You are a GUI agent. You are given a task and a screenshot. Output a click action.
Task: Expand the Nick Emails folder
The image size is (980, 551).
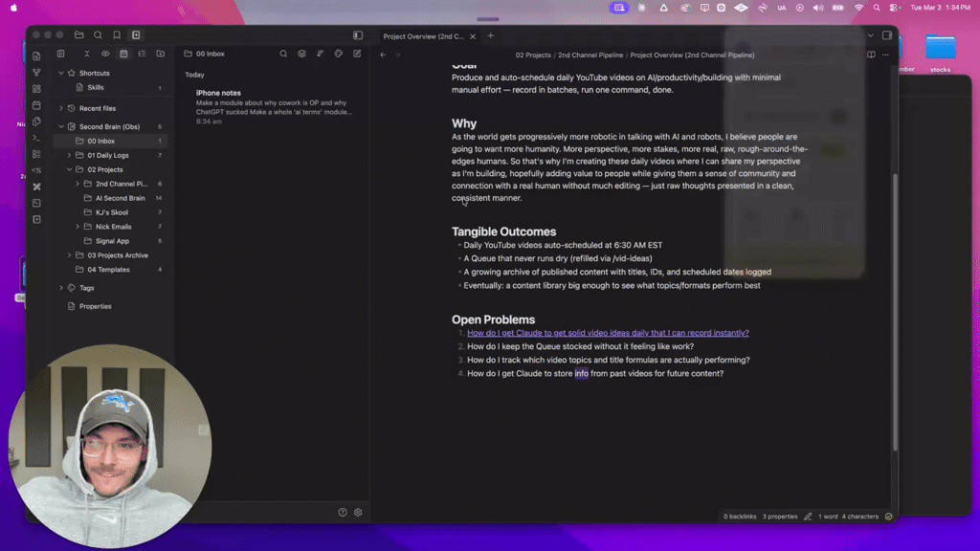(78, 227)
